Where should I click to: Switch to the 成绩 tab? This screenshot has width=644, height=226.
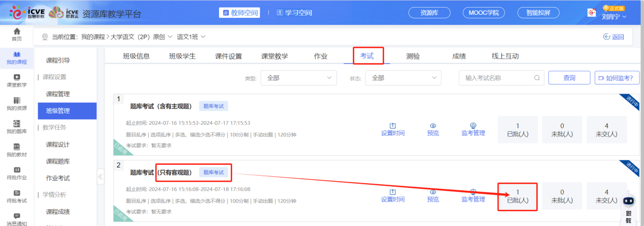(x=458, y=56)
